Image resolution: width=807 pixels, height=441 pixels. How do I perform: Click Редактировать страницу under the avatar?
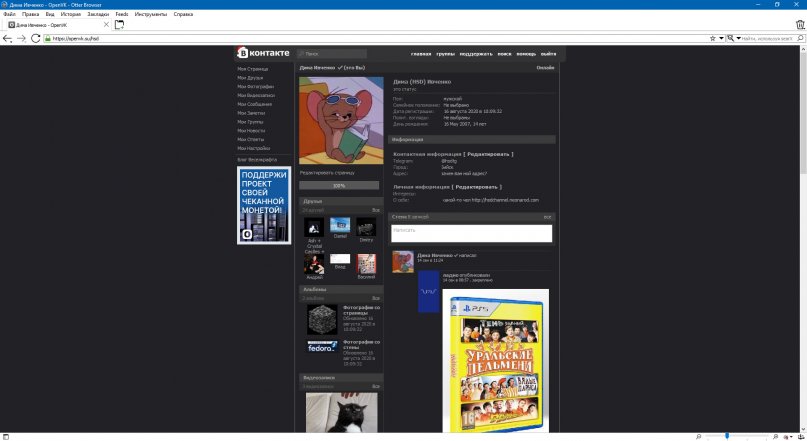pos(327,173)
